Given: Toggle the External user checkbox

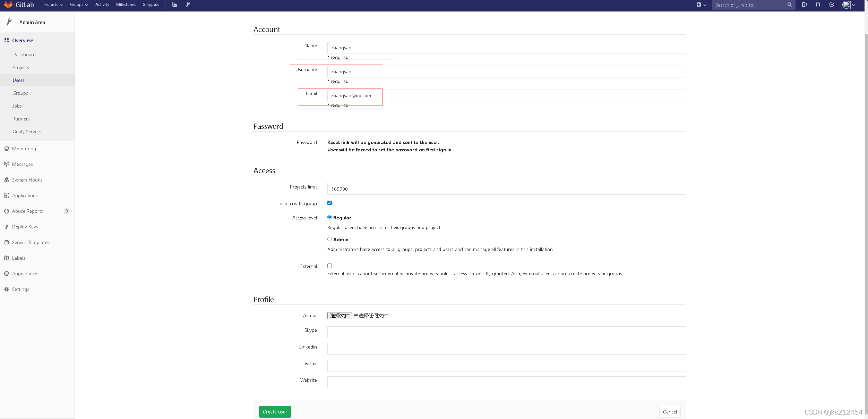Looking at the screenshot, I should click(329, 266).
